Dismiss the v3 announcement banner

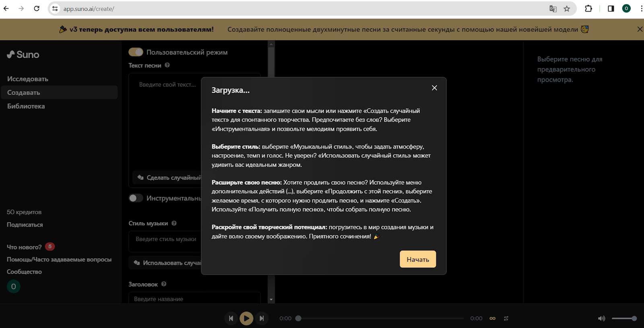[x=640, y=29]
